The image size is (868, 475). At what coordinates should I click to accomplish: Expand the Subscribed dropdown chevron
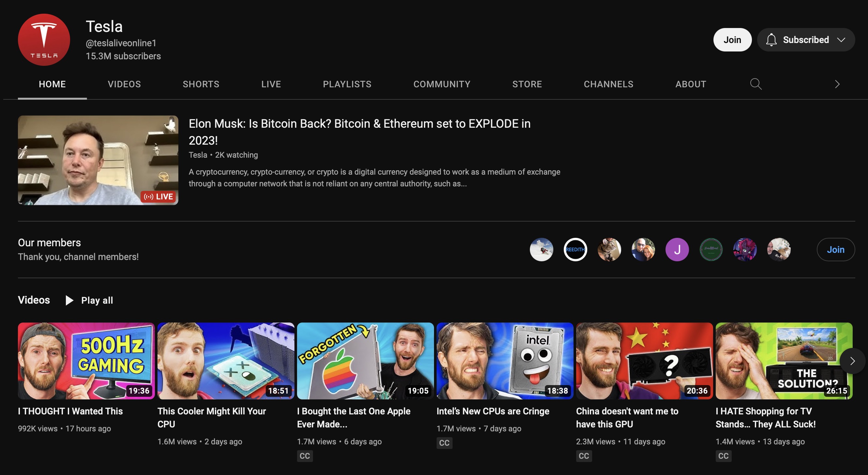coord(841,40)
